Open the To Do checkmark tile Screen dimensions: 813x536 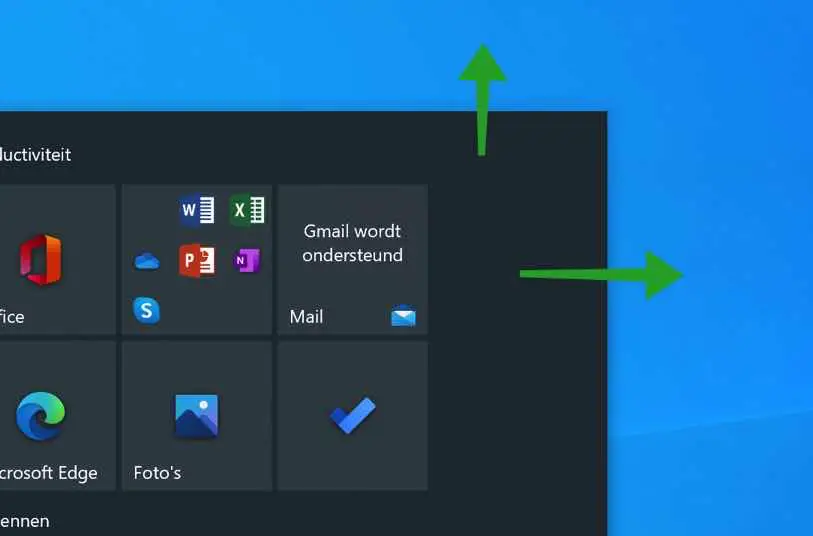click(353, 416)
